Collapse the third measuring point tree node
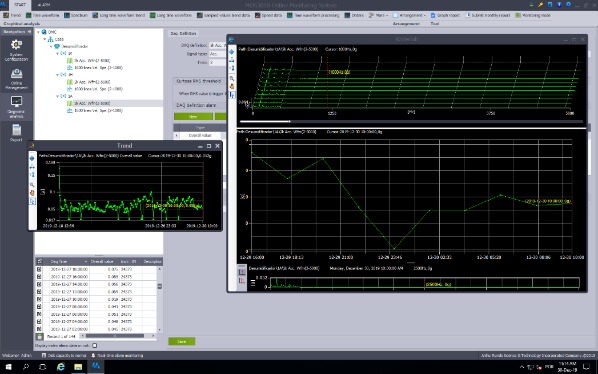 [x=58, y=96]
